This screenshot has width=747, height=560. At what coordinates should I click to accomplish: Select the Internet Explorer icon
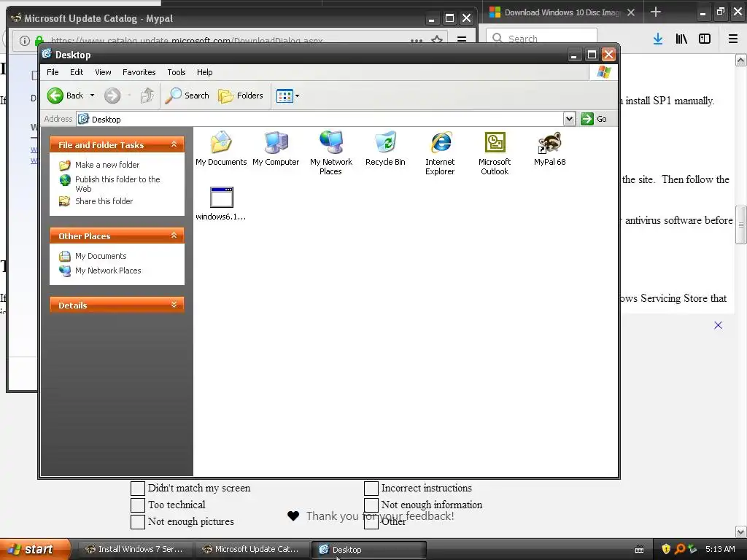(x=440, y=153)
